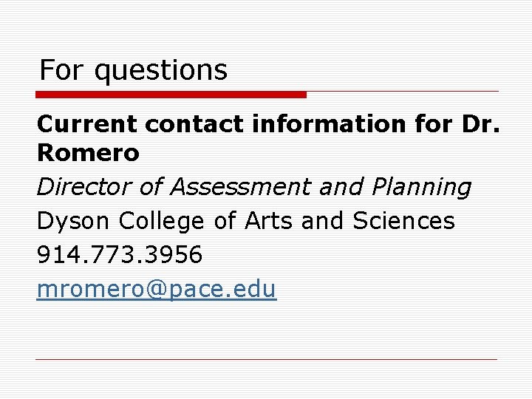This screenshot has height=399, width=532.
Task: Click 'Dr.' at the end of the heading
Action: tap(481, 123)
